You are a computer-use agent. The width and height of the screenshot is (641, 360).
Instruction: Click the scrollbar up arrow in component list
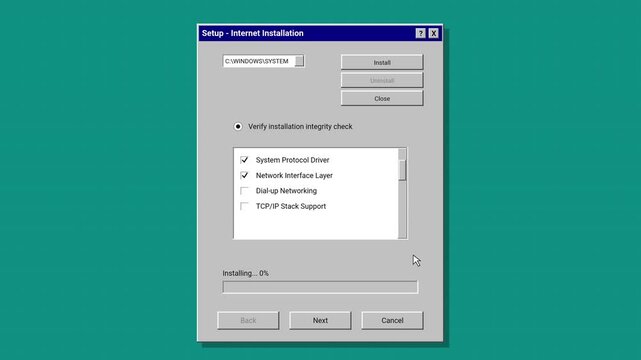point(402,154)
